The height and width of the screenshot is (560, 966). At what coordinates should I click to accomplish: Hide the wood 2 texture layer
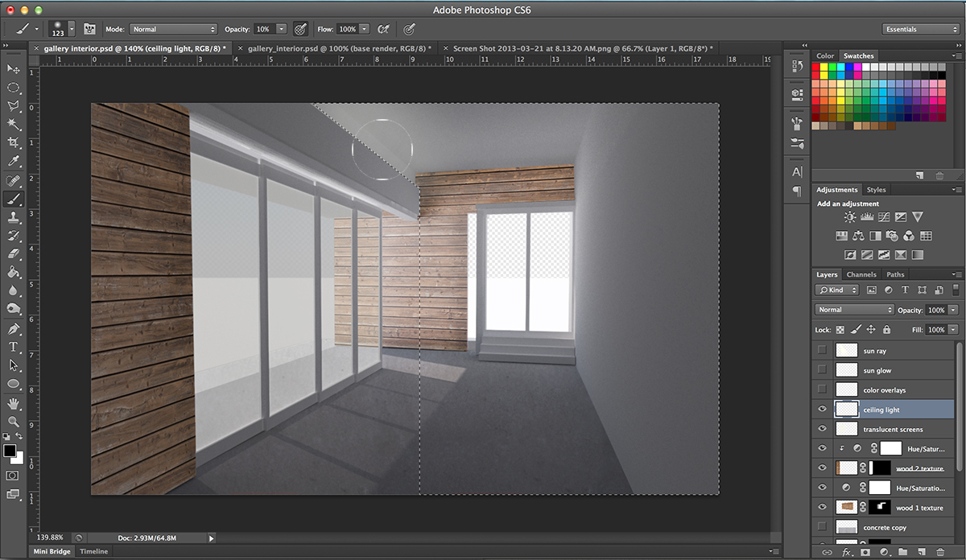click(x=822, y=467)
